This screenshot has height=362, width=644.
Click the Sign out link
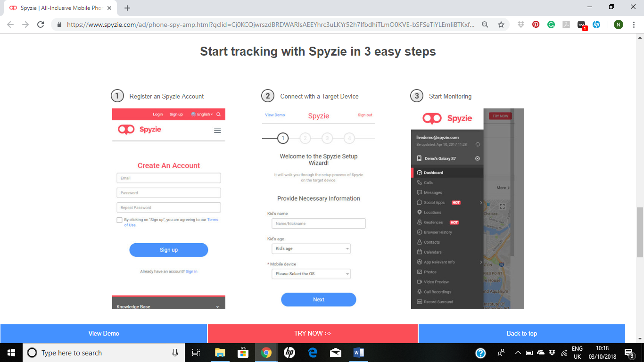click(365, 115)
